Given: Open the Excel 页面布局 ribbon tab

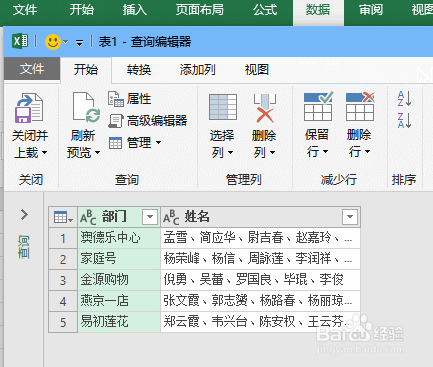Looking at the screenshot, I should (200, 10).
